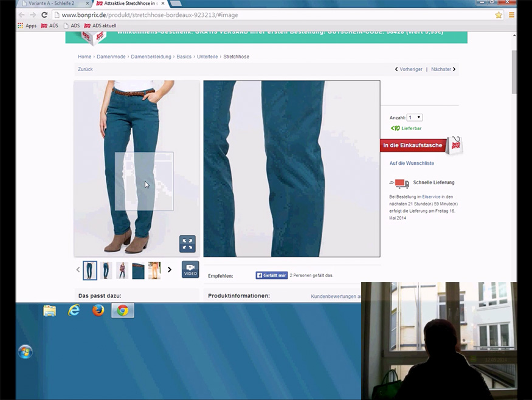Viewport: 532px width, 400px height.
Task: Open the AÜS bookmark
Action: tap(49, 26)
